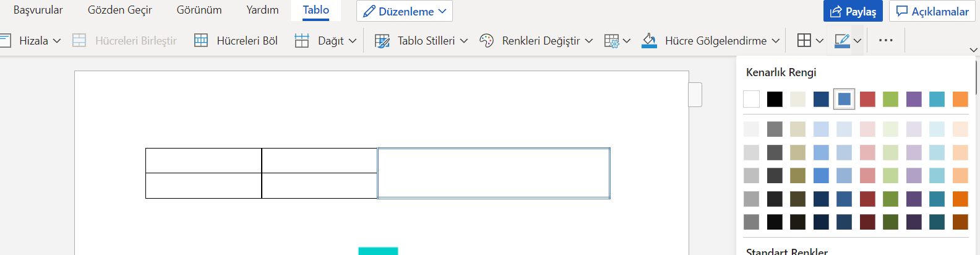Click inside the selected right table cell
The height and width of the screenshot is (255, 980).
click(494, 173)
